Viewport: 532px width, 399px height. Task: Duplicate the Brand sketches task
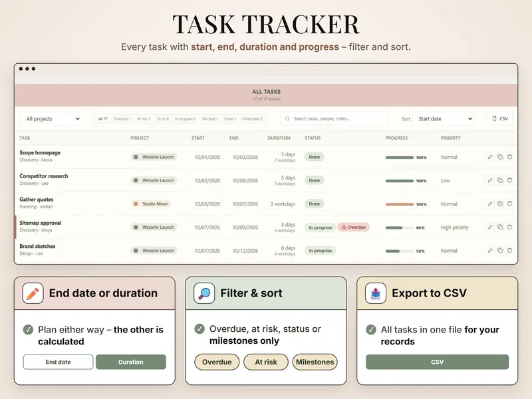(500, 251)
